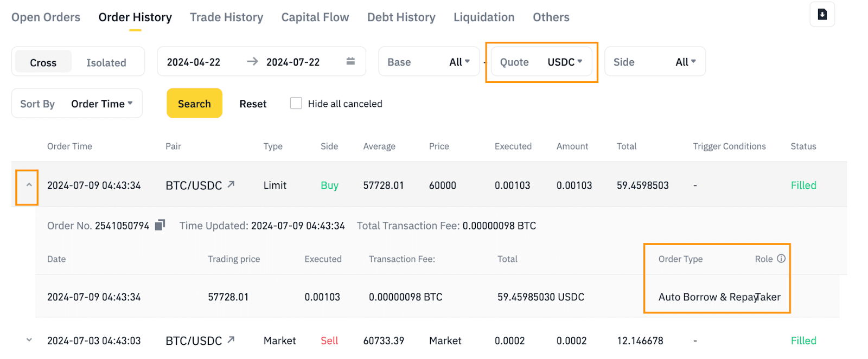Viewport: 868px width, 359px height.
Task: Open the Quote USDC dropdown
Action: click(x=541, y=62)
